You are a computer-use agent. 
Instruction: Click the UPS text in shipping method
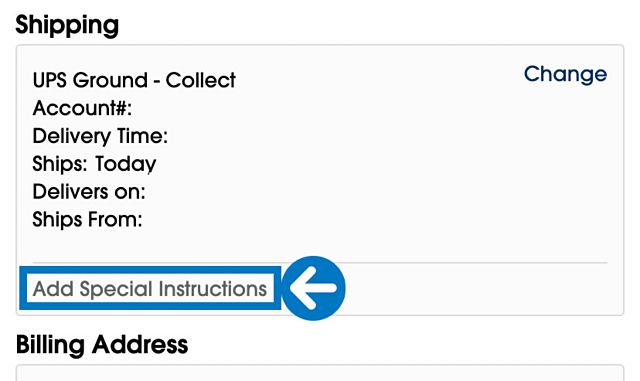49,80
